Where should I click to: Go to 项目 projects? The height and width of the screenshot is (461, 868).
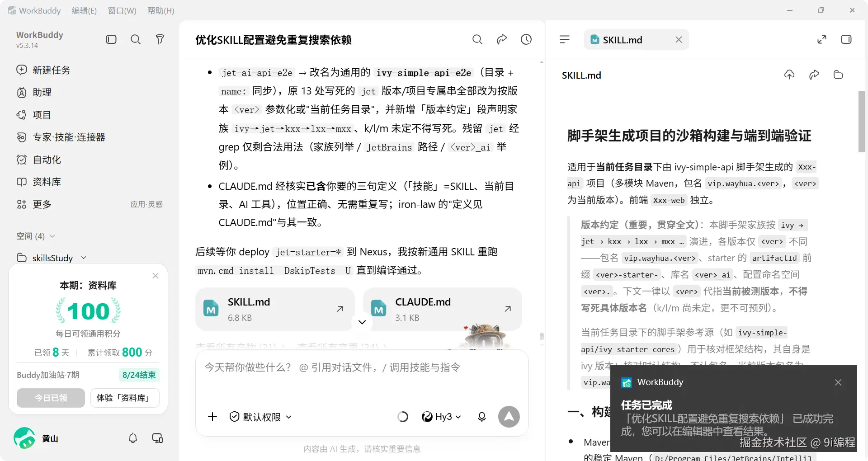[x=34, y=115]
